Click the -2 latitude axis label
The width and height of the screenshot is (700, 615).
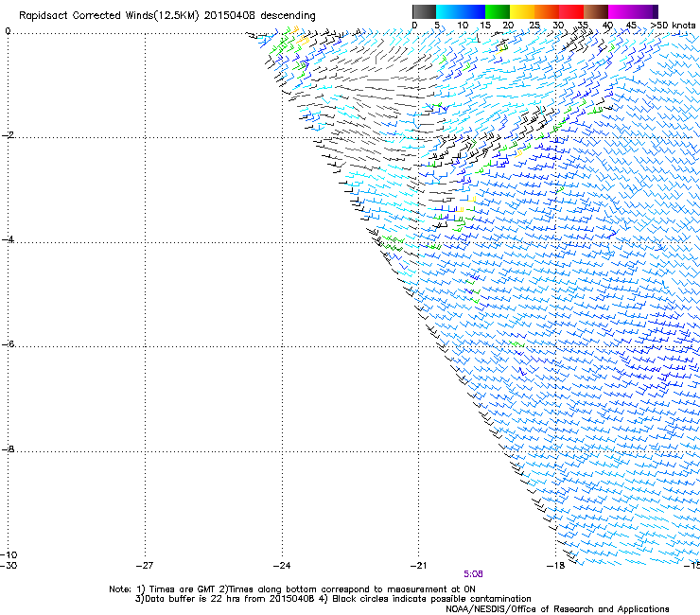coord(8,135)
